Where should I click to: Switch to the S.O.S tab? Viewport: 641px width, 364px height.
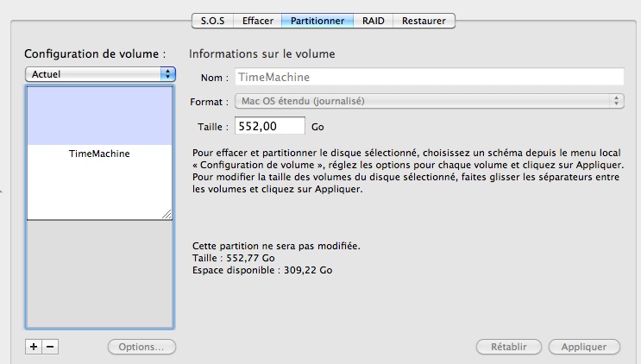[x=212, y=21]
